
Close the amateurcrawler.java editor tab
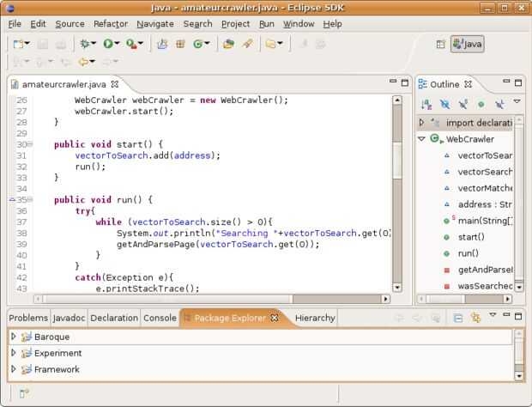[x=115, y=84]
